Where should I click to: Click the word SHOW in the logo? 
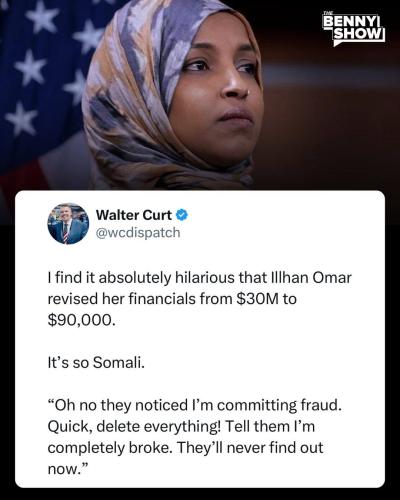359,34
